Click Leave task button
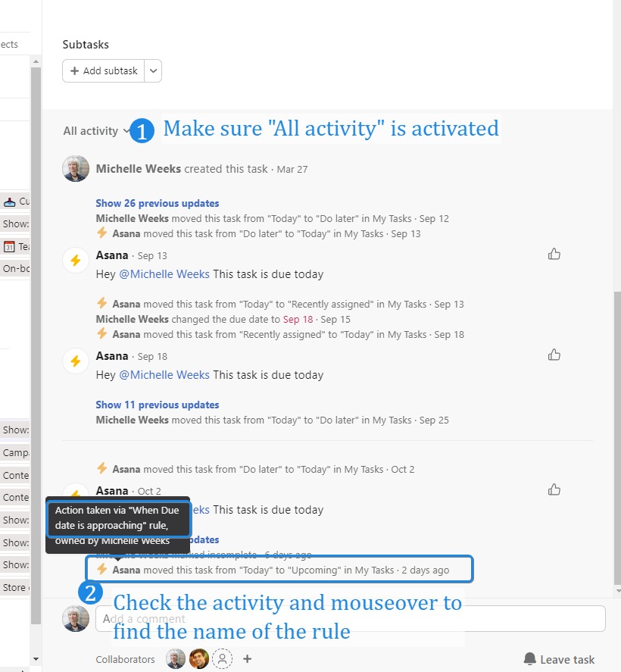 click(559, 659)
